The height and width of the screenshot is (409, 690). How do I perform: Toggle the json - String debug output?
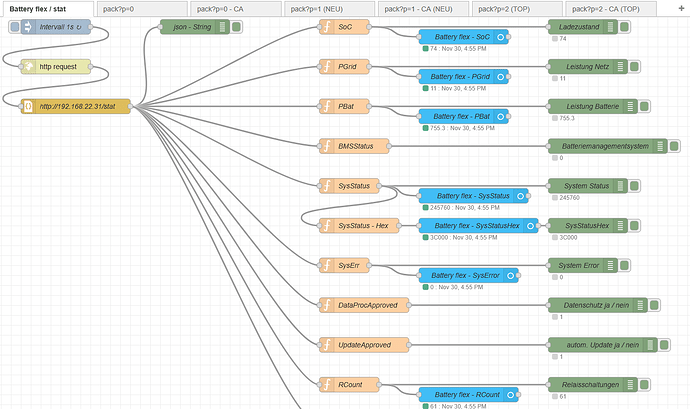pyautogui.click(x=236, y=26)
